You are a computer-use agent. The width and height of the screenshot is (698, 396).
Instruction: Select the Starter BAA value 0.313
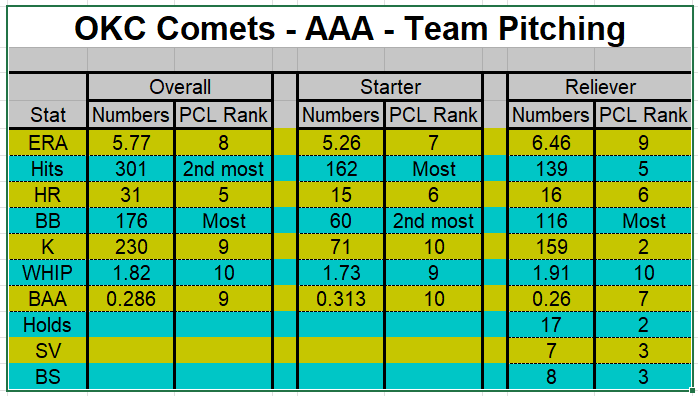coord(341,299)
